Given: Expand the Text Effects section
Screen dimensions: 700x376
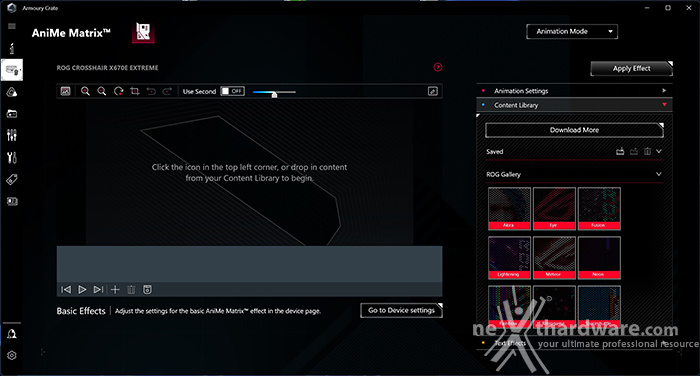Looking at the screenshot, I should tap(574, 343).
